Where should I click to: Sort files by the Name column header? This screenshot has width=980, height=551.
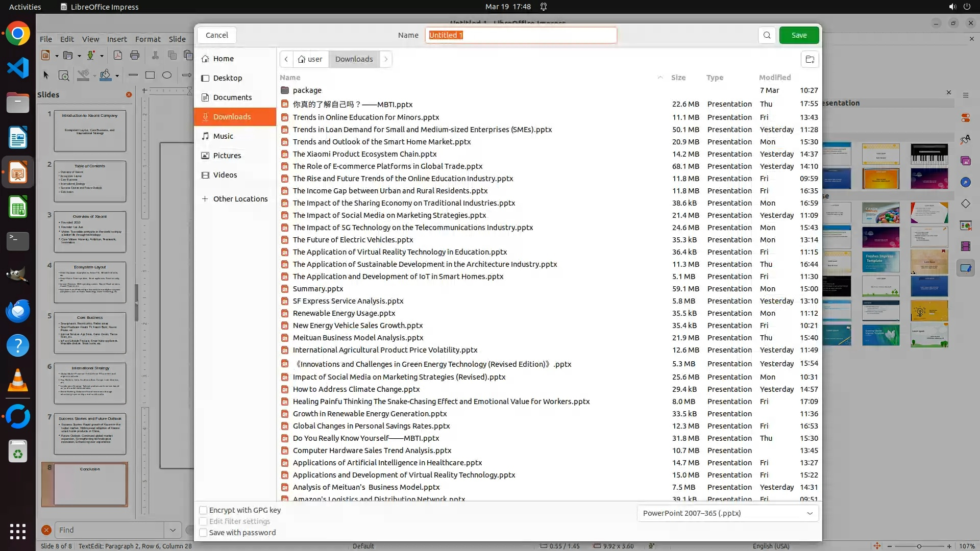pos(290,78)
